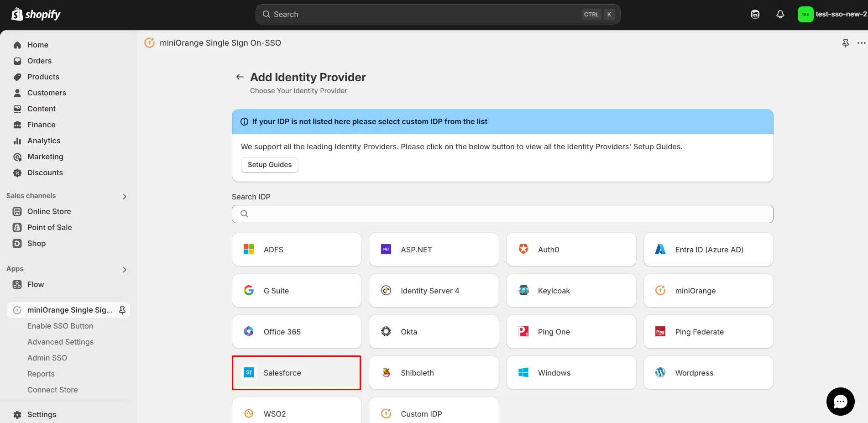Click the WSO2 logo icon
868x423 pixels.
pos(249,413)
